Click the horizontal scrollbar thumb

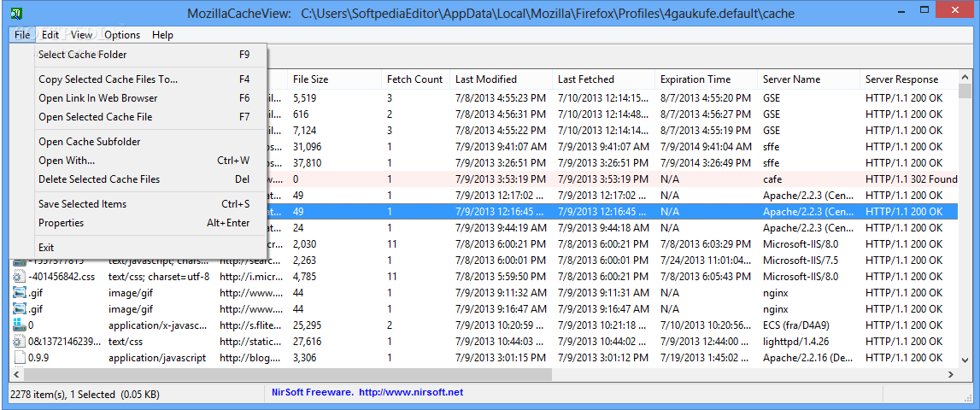pyautogui.click(x=288, y=374)
